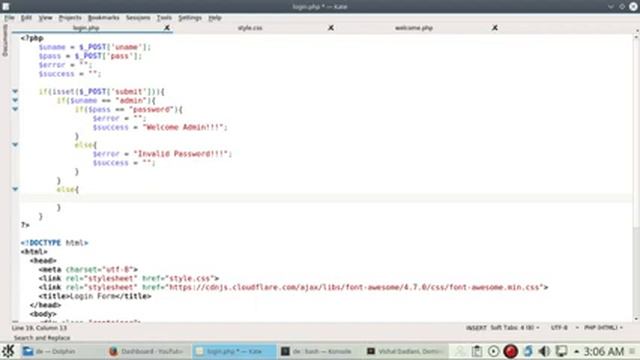Viewport: 640px width, 360px height.
Task: Open the Search and Replace panel
Action: click(42, 338)
